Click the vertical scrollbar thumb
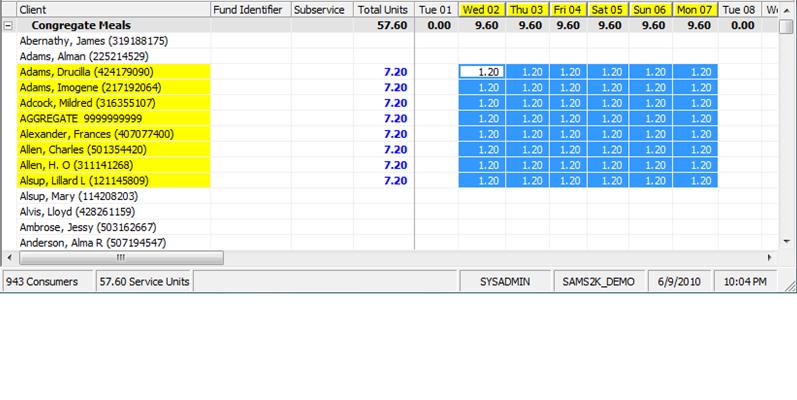Viewport: 797px width, 400px height. click(x=786, y=26)
